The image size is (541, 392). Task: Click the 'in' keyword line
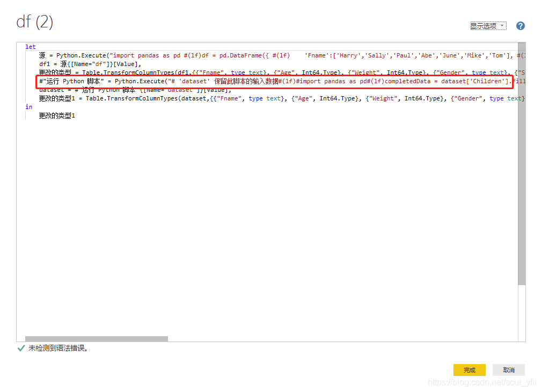(29, 107)
